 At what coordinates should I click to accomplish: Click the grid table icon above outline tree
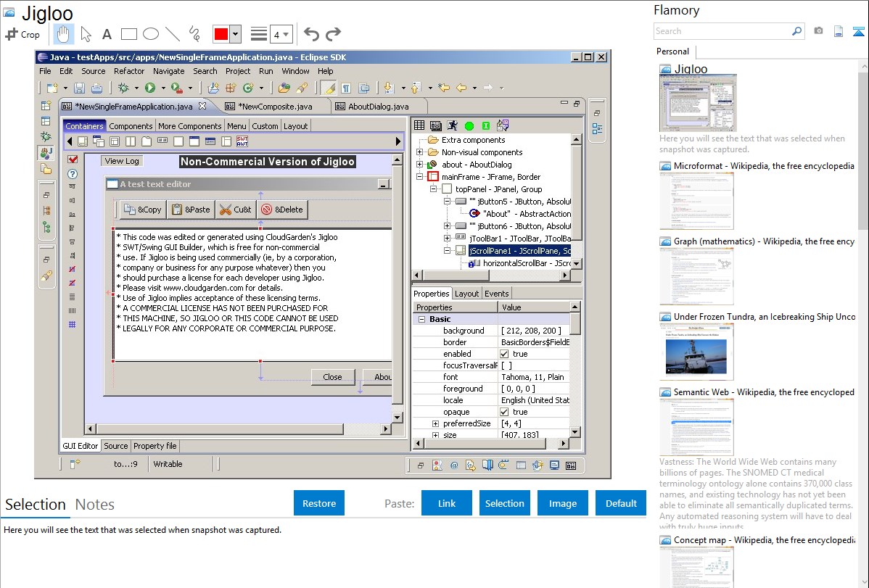(419, 126)
